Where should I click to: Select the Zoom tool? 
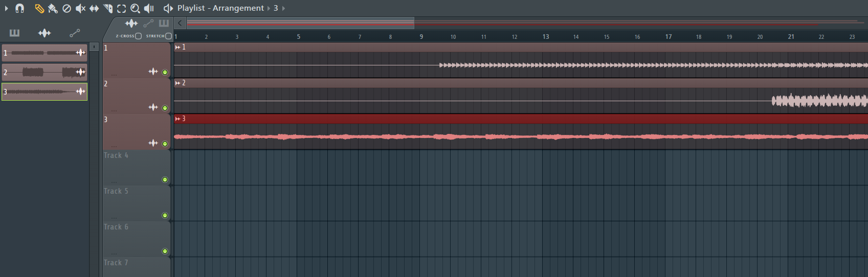click(135, 8)
